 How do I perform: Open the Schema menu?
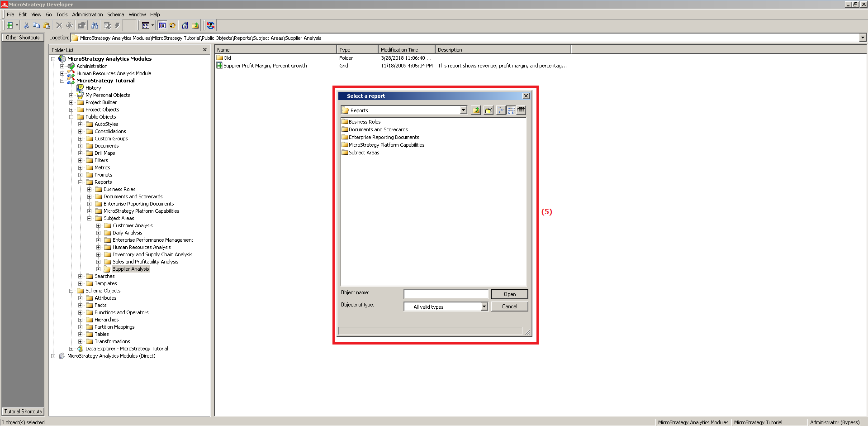point(115,14)
